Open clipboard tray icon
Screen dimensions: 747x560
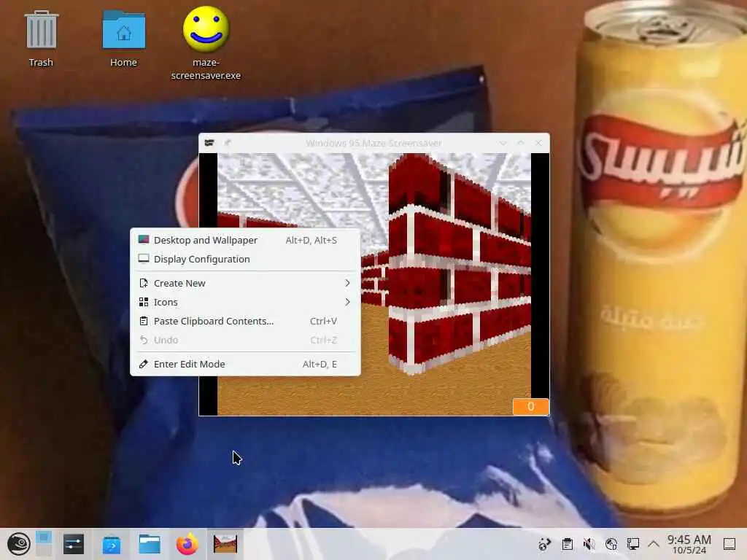coord(567,544)
